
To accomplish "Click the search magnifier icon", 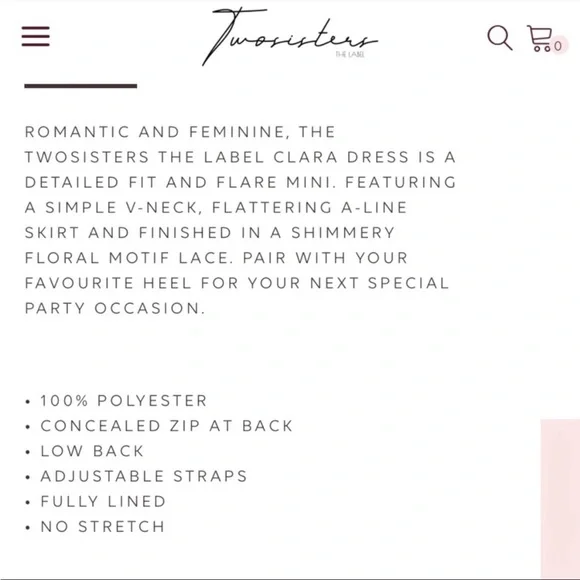I will pos(500,37).
